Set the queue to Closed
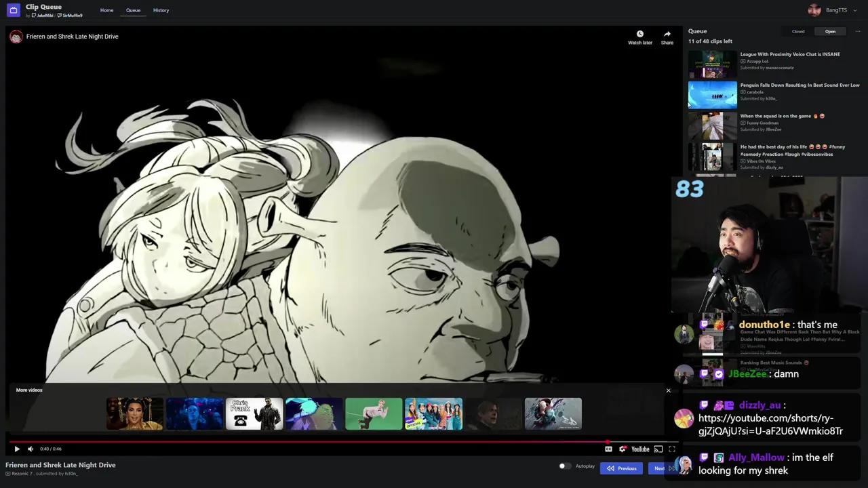The height and width of the screenshot is (488, 868). point(798,31)
